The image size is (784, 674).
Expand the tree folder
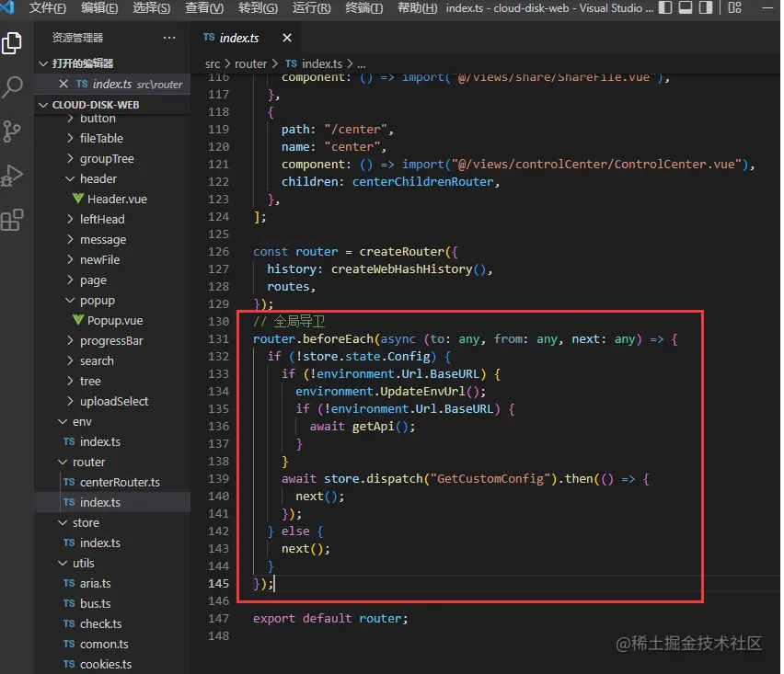pos(112,382)
